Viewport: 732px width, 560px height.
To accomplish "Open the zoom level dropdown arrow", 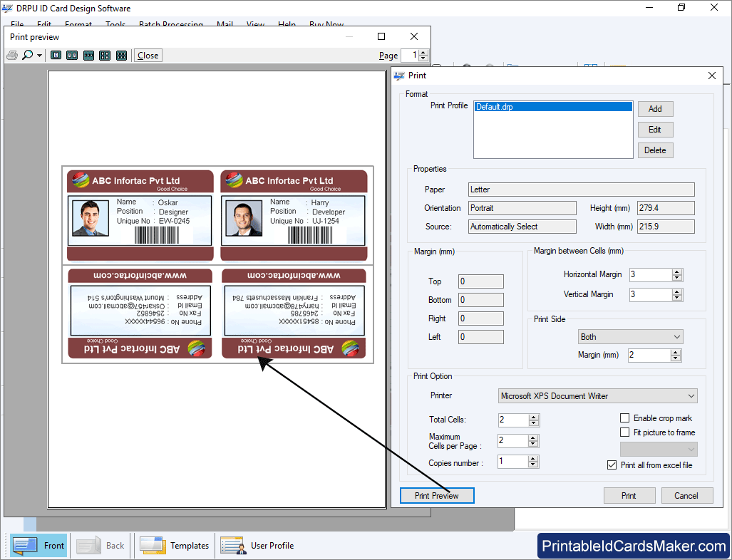I will click(40, 56).
